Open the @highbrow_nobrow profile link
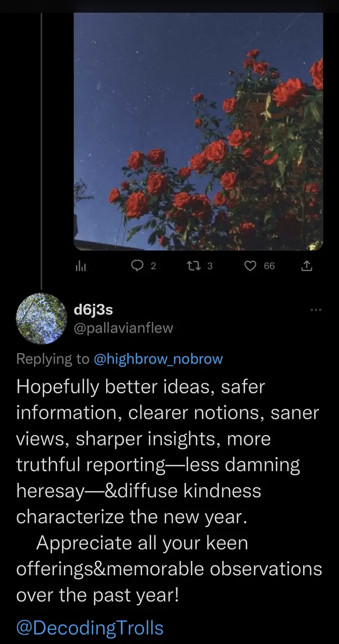 click(x=158, y=359)
